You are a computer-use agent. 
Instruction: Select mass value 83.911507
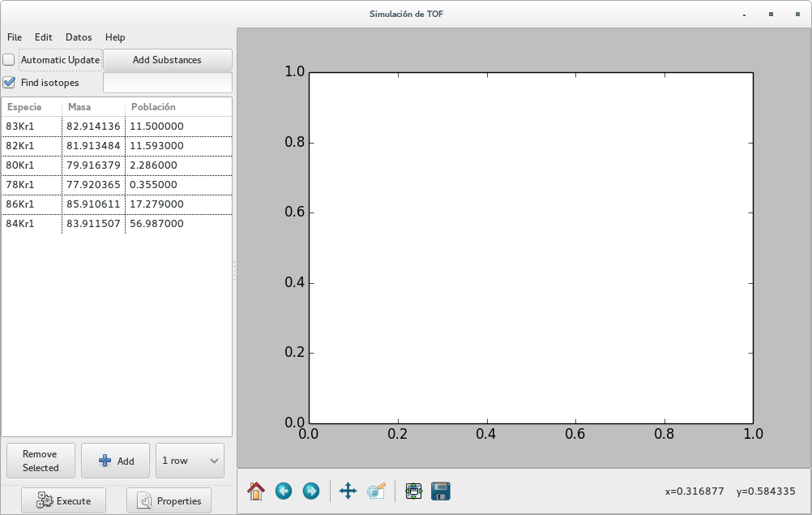click(x=93, y=224)
